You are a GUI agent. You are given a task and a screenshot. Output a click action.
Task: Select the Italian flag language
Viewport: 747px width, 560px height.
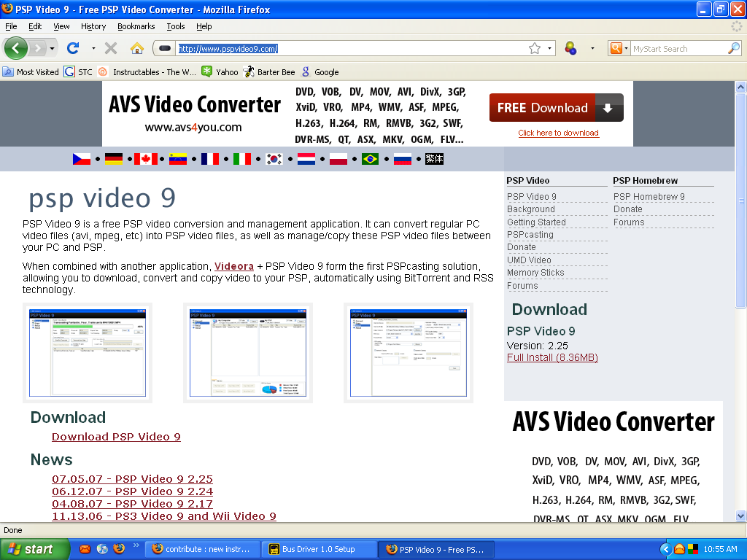pyautogui.click(x=242, y=159)
